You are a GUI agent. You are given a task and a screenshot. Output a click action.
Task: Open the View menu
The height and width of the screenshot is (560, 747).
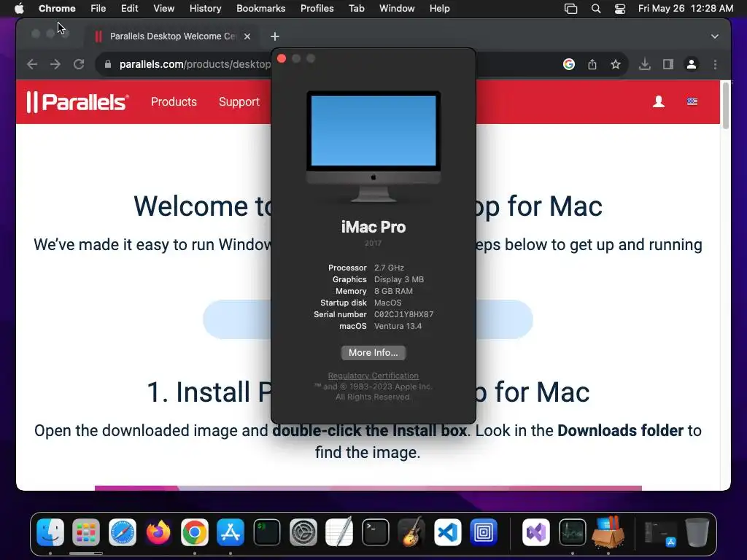click(163, 8)
